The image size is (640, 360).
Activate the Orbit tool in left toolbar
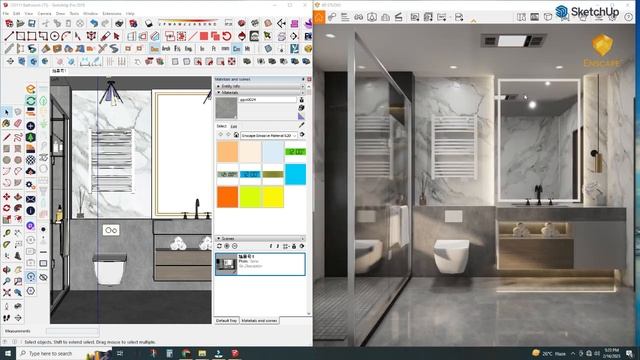click(x=7, y=270)
